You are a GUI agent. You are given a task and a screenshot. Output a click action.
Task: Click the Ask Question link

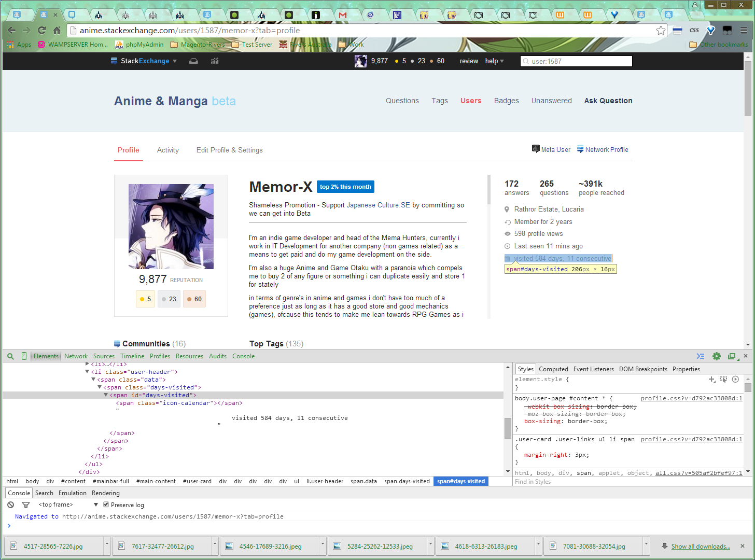coord(608,101)
